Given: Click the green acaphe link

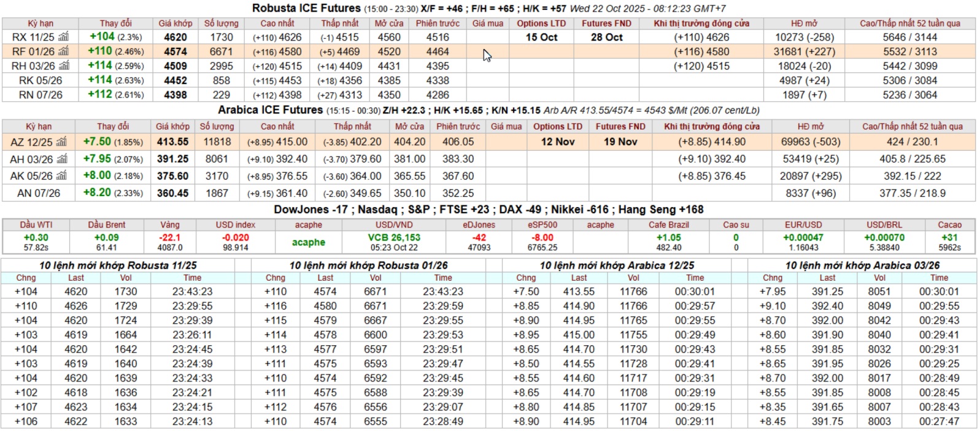Looking at the screenshot, I should coord(308,242).
